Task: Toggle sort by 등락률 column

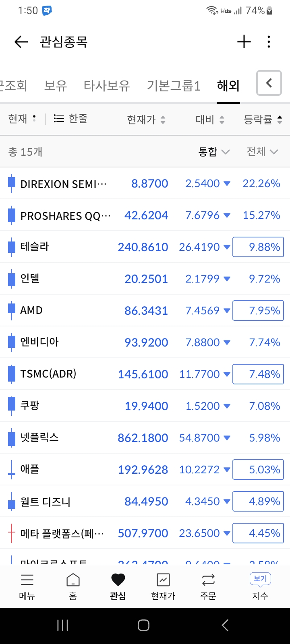Action: 263,119
